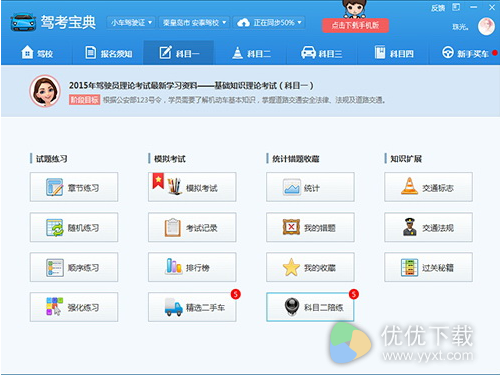Start 随机练习 random practice
This screenshot has height=377, width=500.
tap(74, 227)
